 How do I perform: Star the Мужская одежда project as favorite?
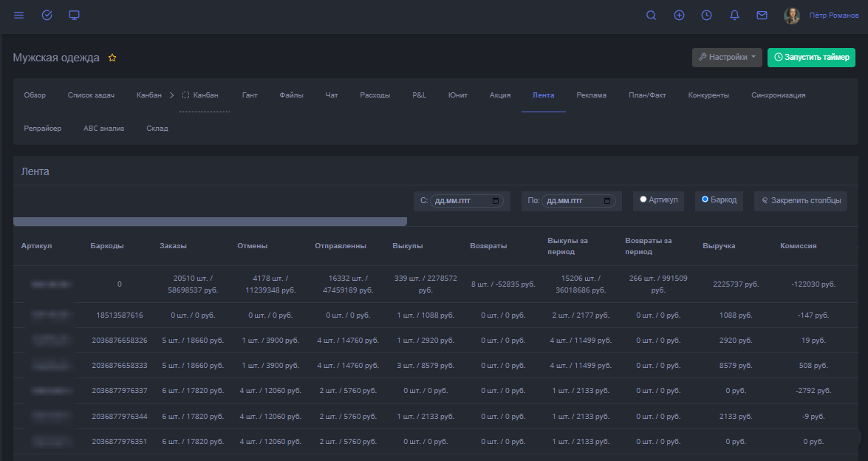point(112,58)
